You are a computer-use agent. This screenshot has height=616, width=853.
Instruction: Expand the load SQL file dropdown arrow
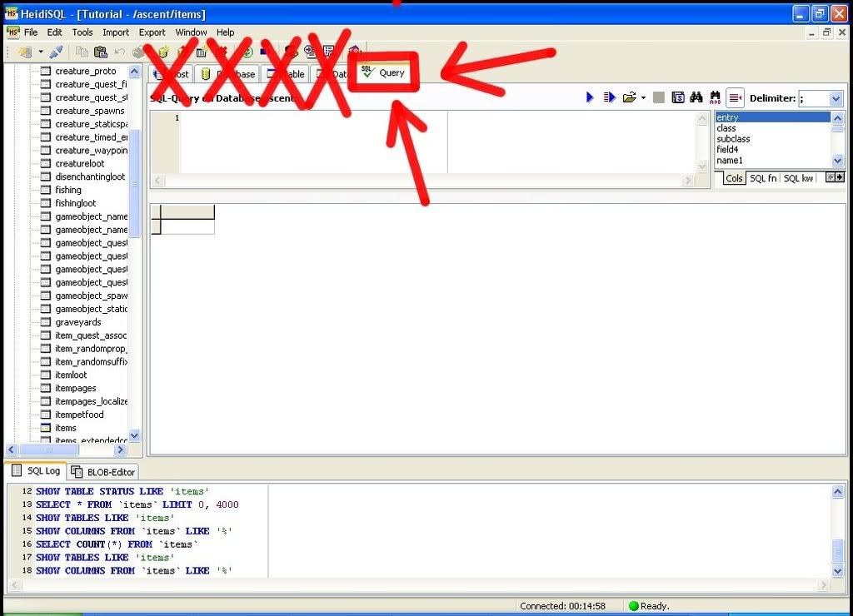[644, 98]
